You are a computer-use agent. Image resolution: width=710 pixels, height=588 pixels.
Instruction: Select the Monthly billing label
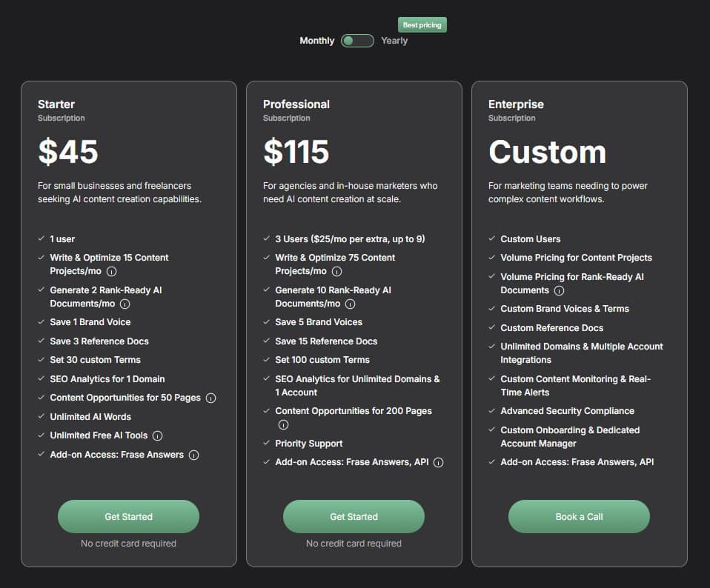(316, 41)
